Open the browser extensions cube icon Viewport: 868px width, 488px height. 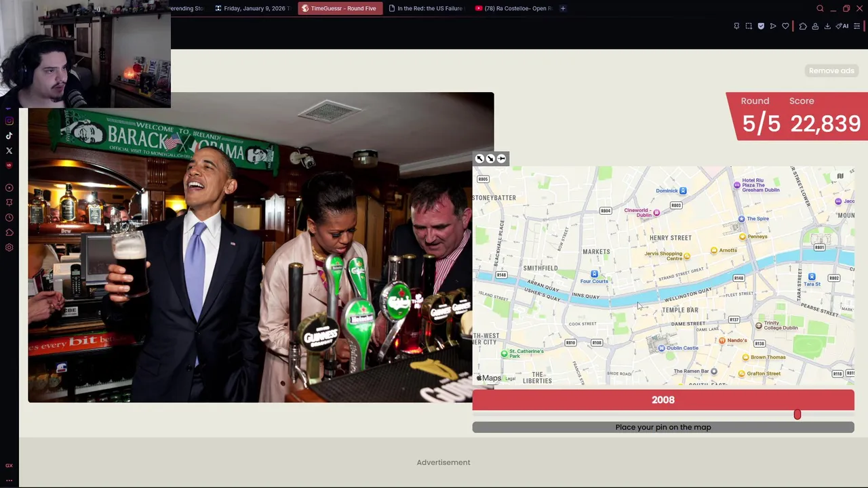point(803,26)
